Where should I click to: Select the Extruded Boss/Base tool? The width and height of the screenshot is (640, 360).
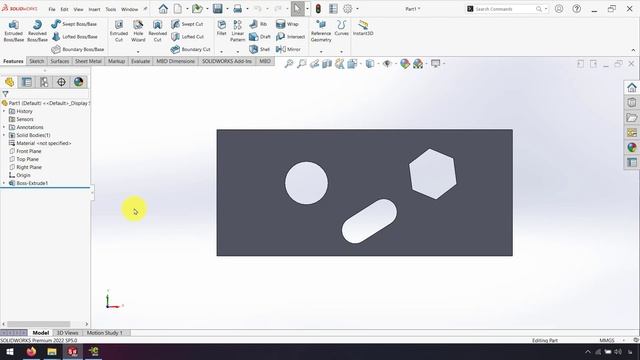tap(13, 31)
